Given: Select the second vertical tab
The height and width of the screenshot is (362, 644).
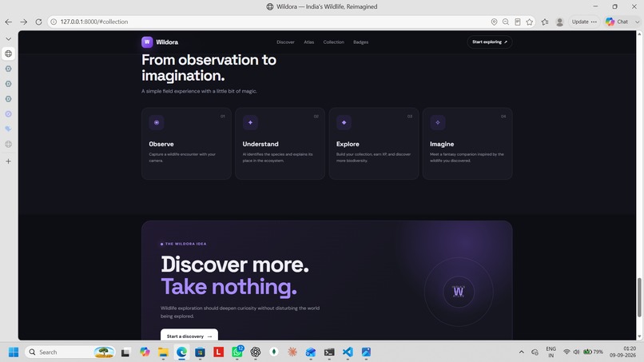Looking at the screenshot, I should point(9,69).
